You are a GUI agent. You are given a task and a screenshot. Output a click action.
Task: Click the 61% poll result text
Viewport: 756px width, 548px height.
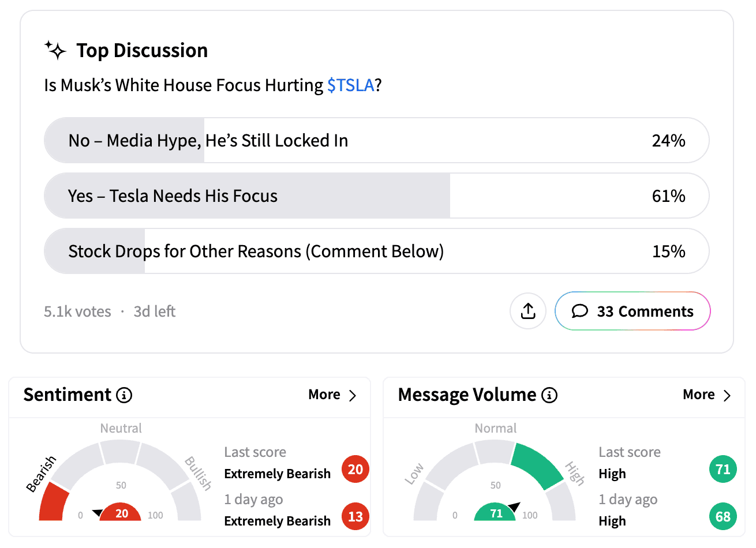[668, 196]
